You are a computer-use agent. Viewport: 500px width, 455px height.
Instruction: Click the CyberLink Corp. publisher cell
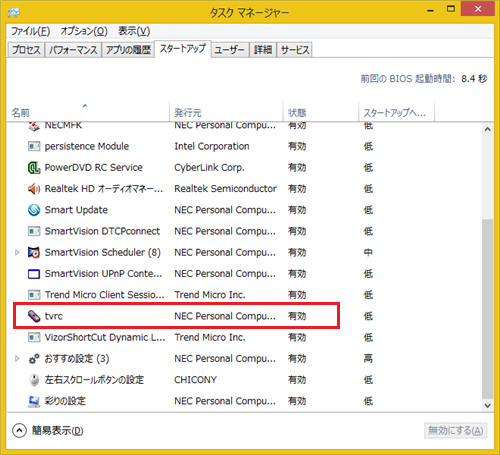[x=209, y=168]
